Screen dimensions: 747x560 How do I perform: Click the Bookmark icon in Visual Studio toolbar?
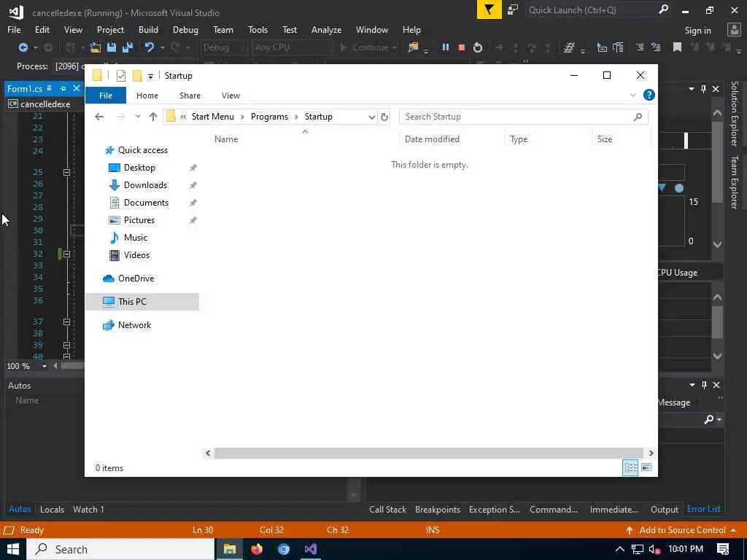pos(677,47)
